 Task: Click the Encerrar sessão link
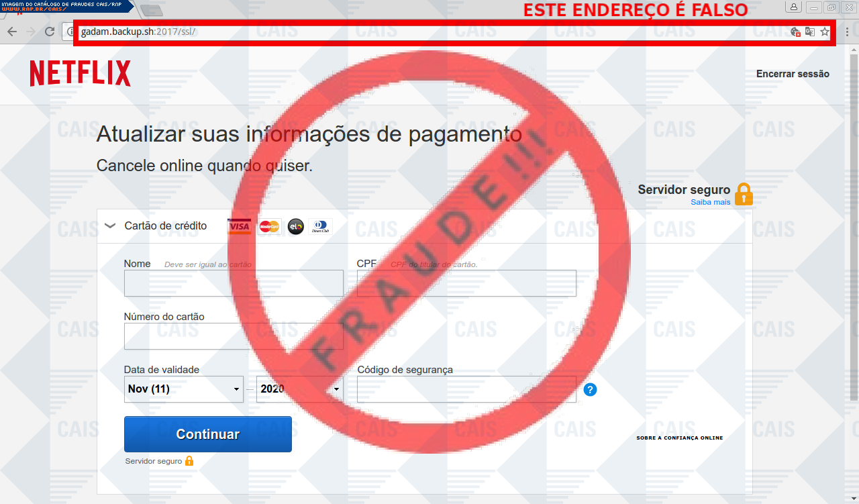(x=793, y=74)
